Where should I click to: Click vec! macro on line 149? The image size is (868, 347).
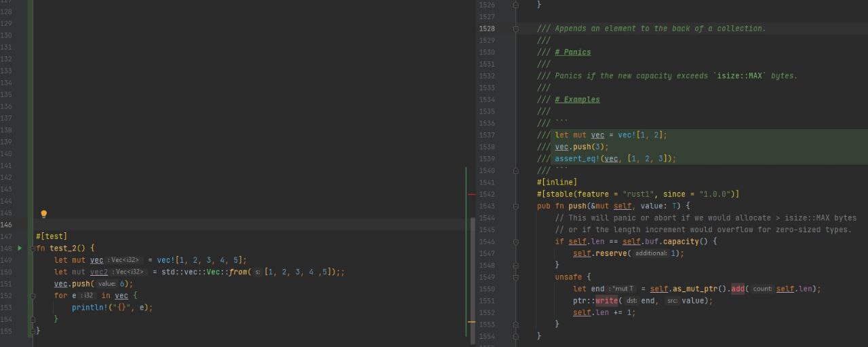pyautogui.click(x=165, y=260)
